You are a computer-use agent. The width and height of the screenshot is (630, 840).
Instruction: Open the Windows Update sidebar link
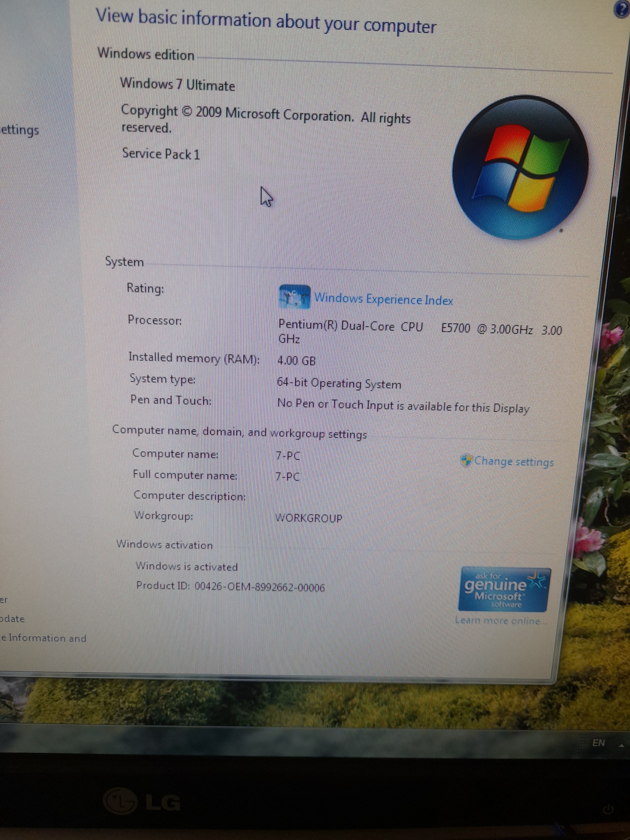click(12, 619)
